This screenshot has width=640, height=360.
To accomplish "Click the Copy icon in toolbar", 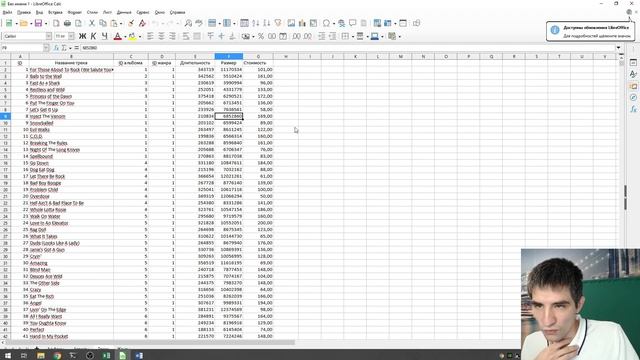I will coord(103,23).
